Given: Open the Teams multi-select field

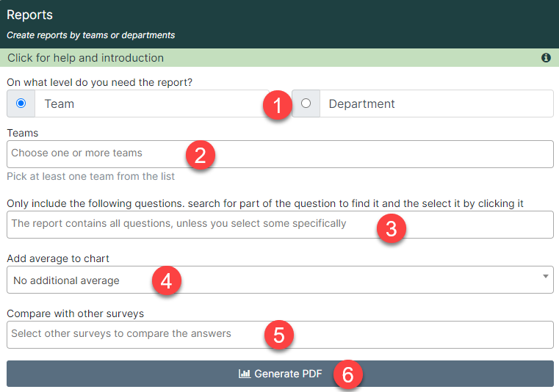Looking at the screenshot, I should [280, 154].
